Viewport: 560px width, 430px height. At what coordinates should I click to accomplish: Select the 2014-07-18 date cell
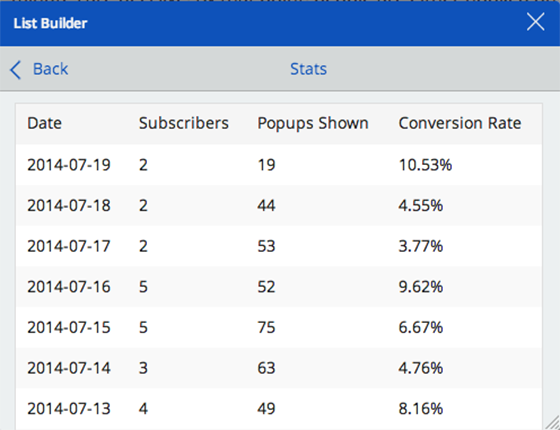[69, 205]
